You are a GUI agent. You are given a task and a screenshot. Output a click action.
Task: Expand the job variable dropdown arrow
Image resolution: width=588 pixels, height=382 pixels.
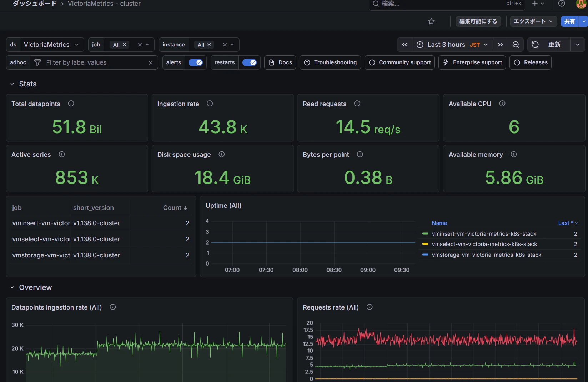point(147,45)
